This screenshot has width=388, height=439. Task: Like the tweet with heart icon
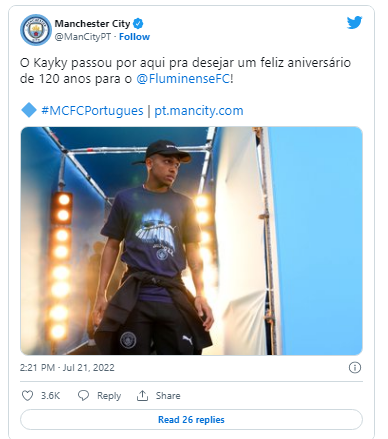27,395
